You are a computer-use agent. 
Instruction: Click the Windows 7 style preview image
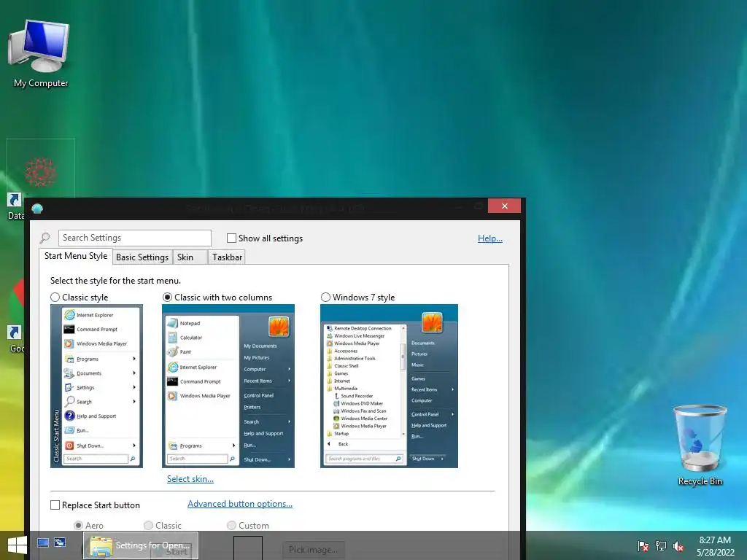point(390,386)
